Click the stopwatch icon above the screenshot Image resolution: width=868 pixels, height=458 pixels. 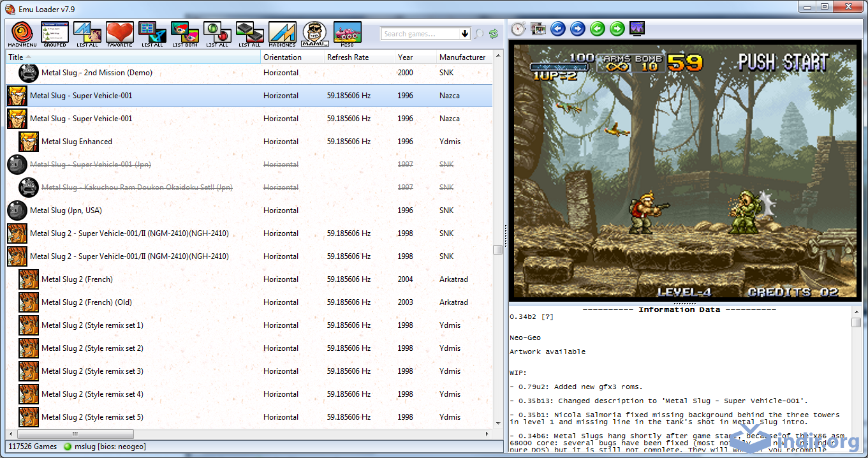click(518, 29)
